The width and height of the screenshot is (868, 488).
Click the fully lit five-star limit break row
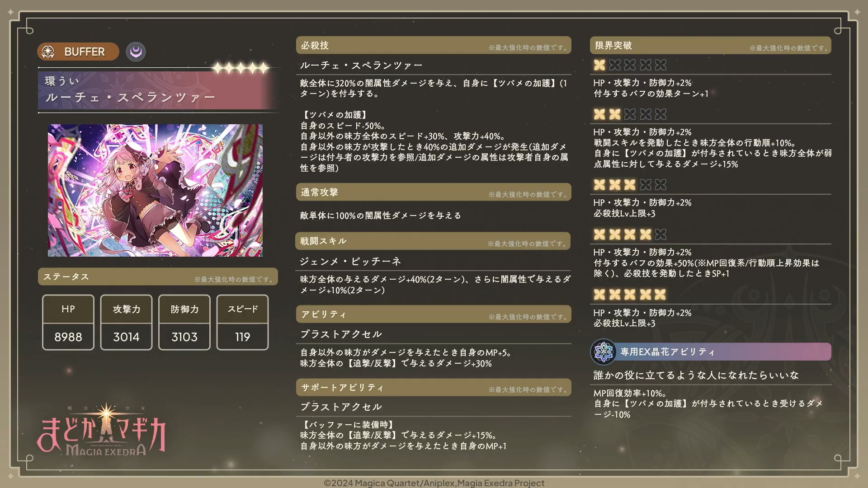(630, 295)
